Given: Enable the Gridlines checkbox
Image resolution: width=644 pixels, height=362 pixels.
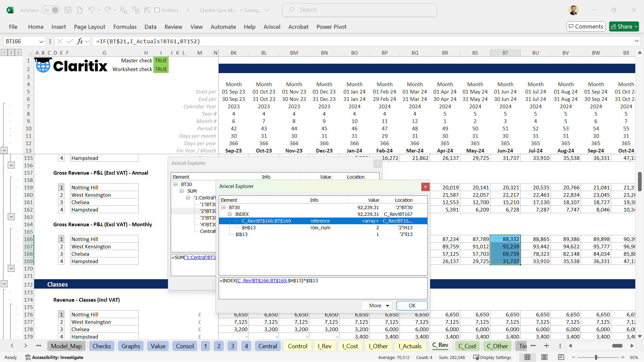Looking at the screenshot, I should [157, 10].
